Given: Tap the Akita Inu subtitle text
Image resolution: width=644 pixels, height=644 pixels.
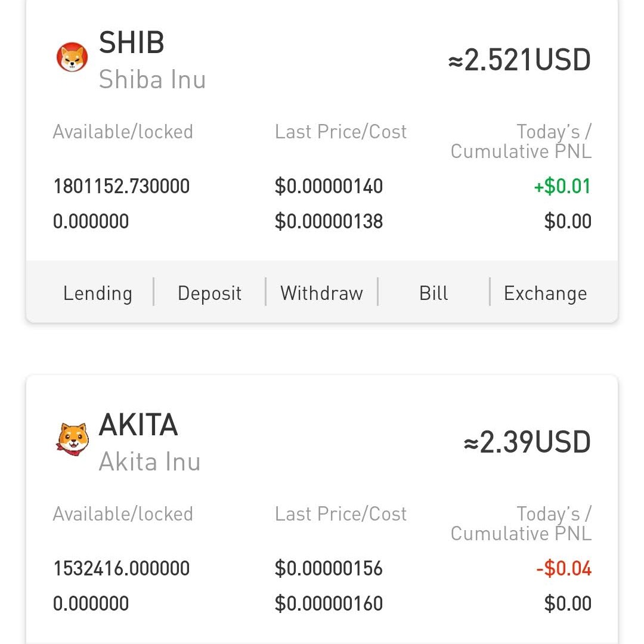Looking at the screenshot, I should 150,462.
